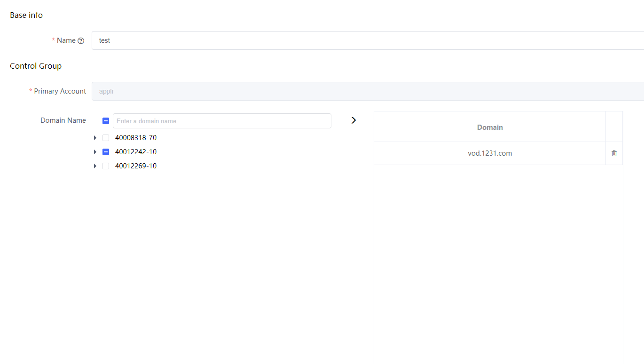
Task: Check the 40008318-70 checkbox
Action: click(x=106, y=138)
